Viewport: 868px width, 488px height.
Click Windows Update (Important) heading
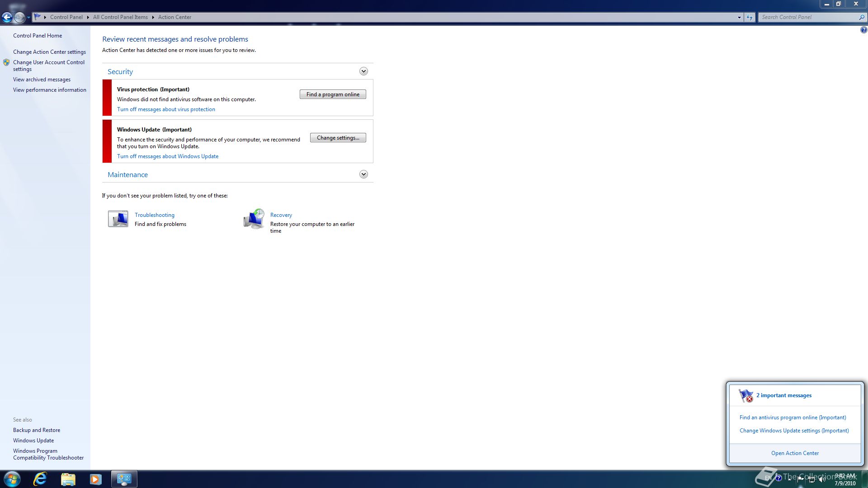click(x=154, y=130)
